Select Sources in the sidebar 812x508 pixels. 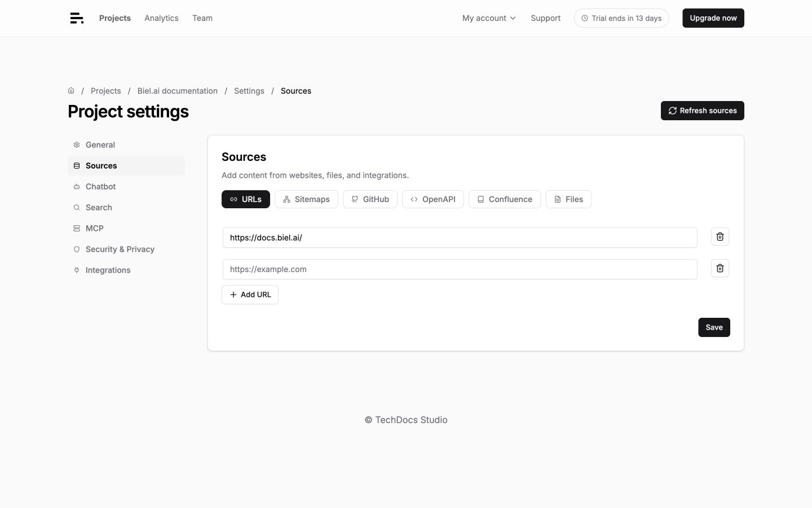[126, 165]
